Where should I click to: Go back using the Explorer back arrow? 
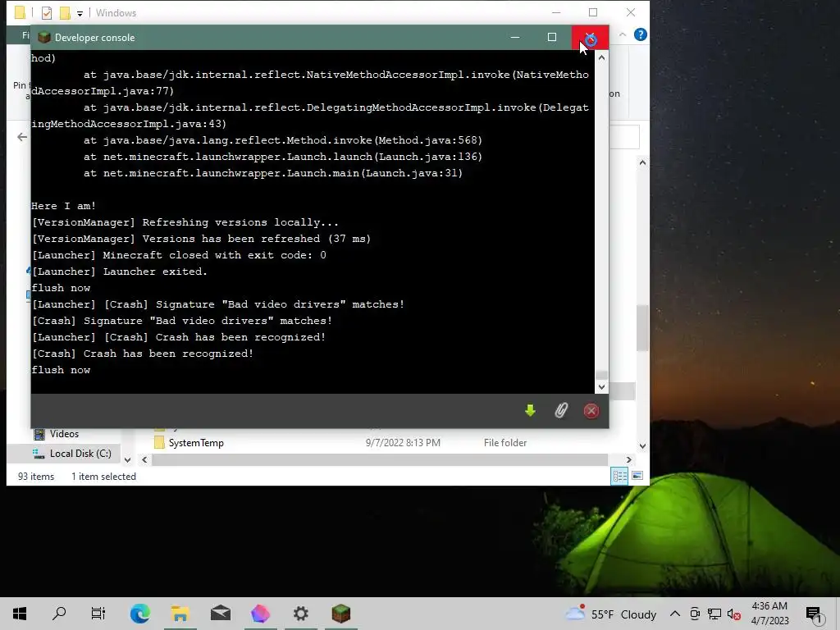[22, 137]
